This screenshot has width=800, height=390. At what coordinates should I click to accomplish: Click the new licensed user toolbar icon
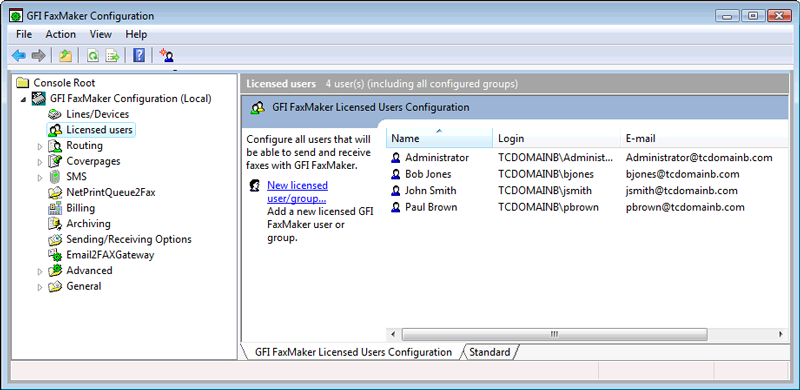(x=166, y=56)
